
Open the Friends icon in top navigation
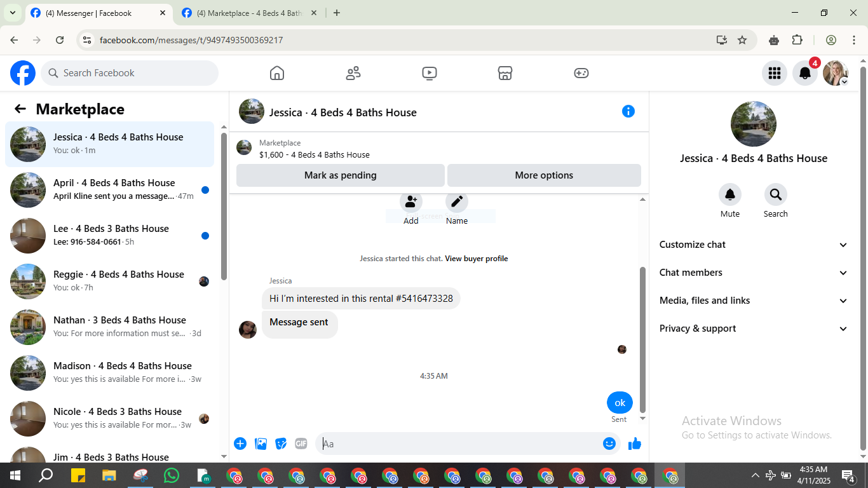pyautogui.click(x=353, y=73)
